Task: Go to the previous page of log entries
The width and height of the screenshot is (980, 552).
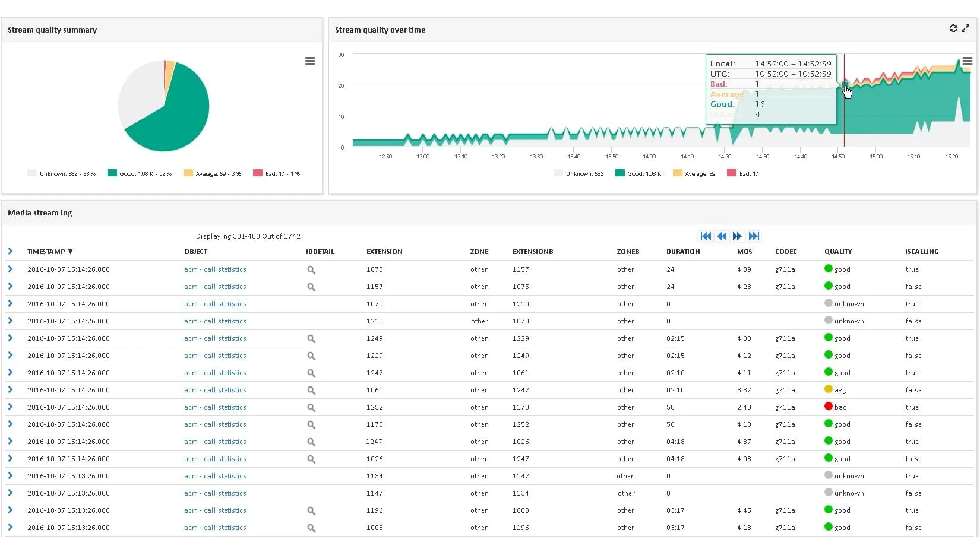Action: pyautogui.click(x=722, y=236)
